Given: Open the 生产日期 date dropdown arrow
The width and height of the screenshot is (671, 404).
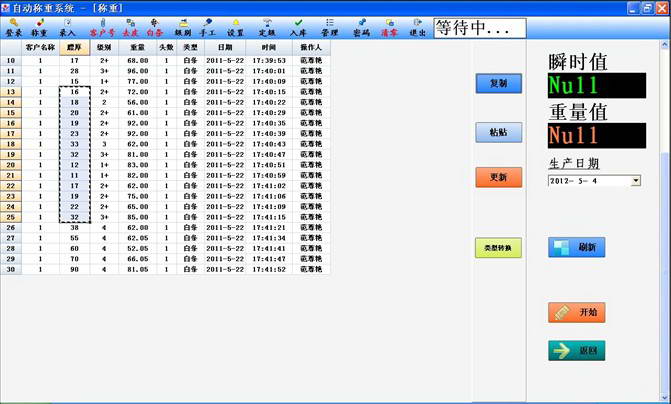Looking at the screenshot, I should pos(636,181).
